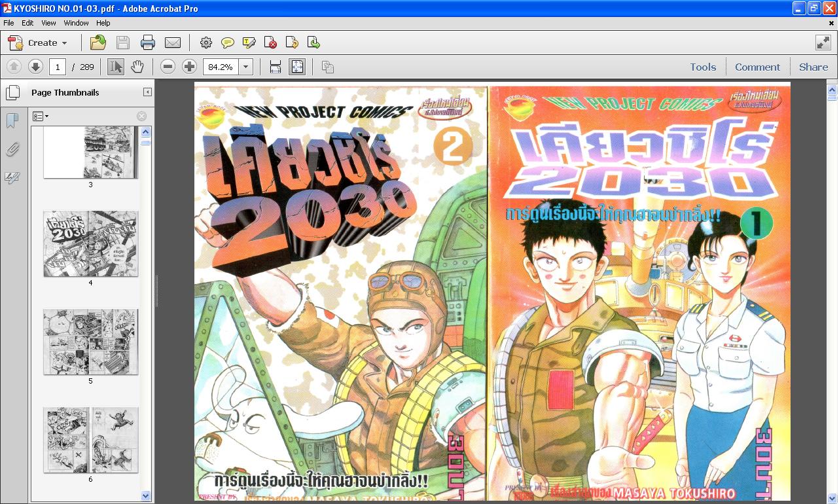Open the Comment pane
Screen dimensions: 839x504
[757, 67]
